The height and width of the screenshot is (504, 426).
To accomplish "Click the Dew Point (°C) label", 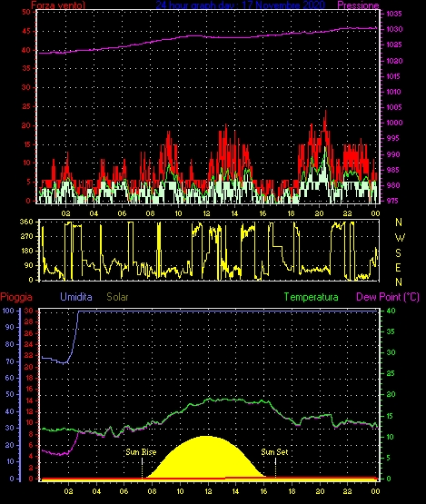I will 388,297.
